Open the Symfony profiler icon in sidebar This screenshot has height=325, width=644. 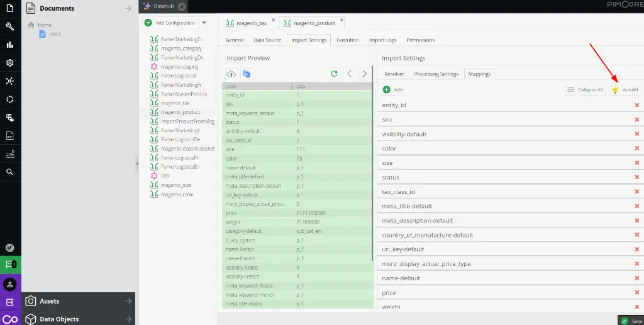(x=10, y=248)
